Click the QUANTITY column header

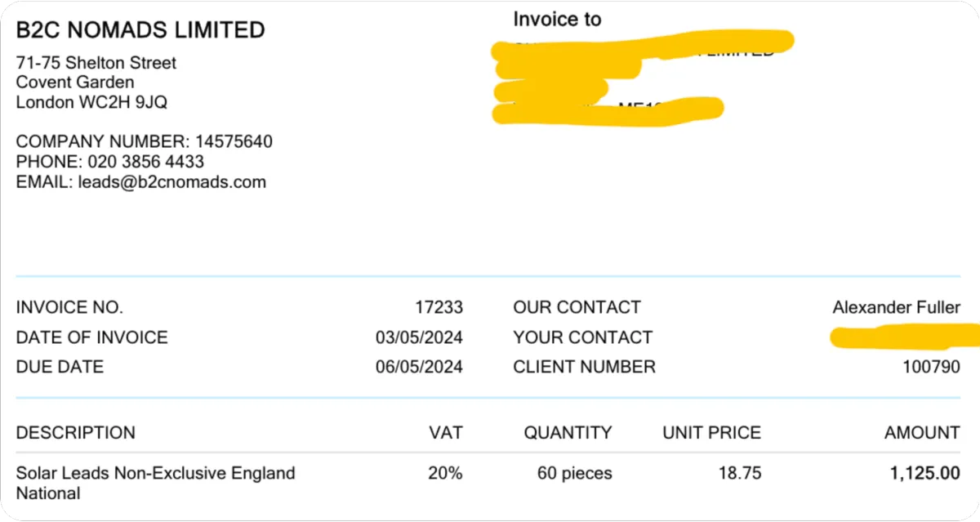pos(568,433)
